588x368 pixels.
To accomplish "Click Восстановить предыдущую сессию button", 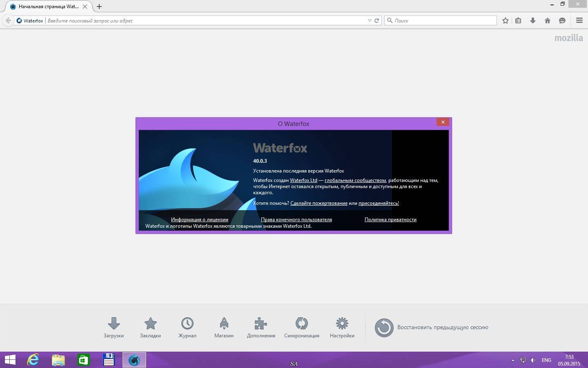I will 432,328.
